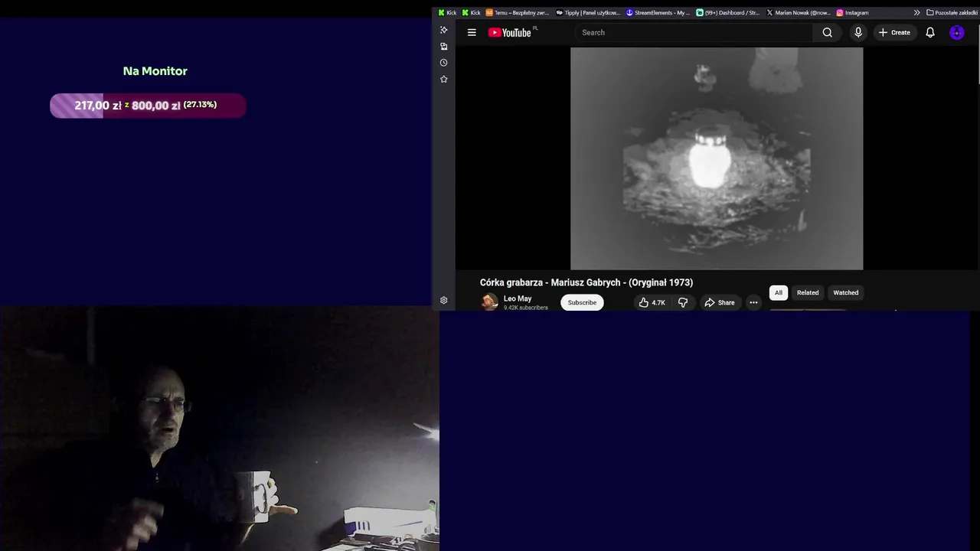The width and height of the screenshot is (980, 551).
Task: Open the more actions ellipsis
Action: click(x=753, y=302)
